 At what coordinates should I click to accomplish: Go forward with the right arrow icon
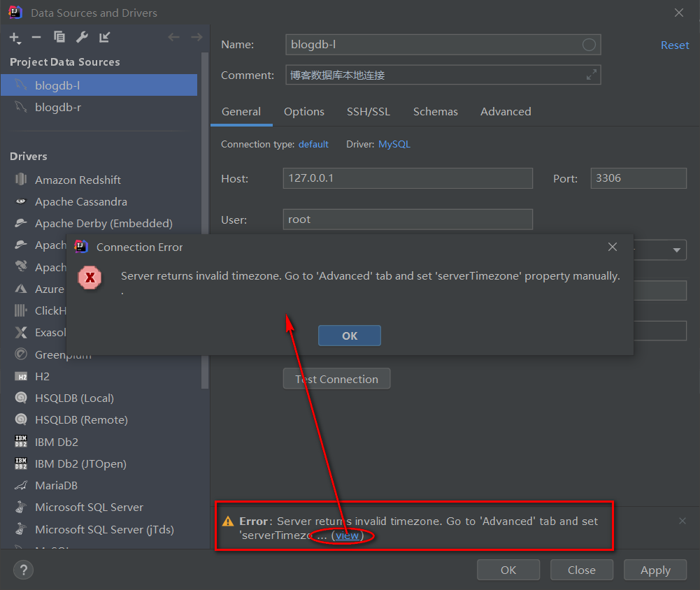click(197, 37)
